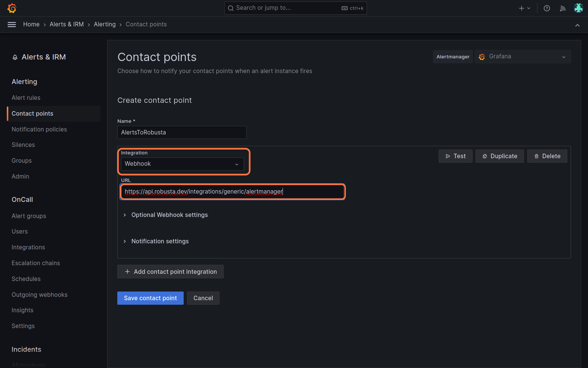This screenshot has height=368, width=588.
Task: Expand Notification settings section
Action: (160, 241)
